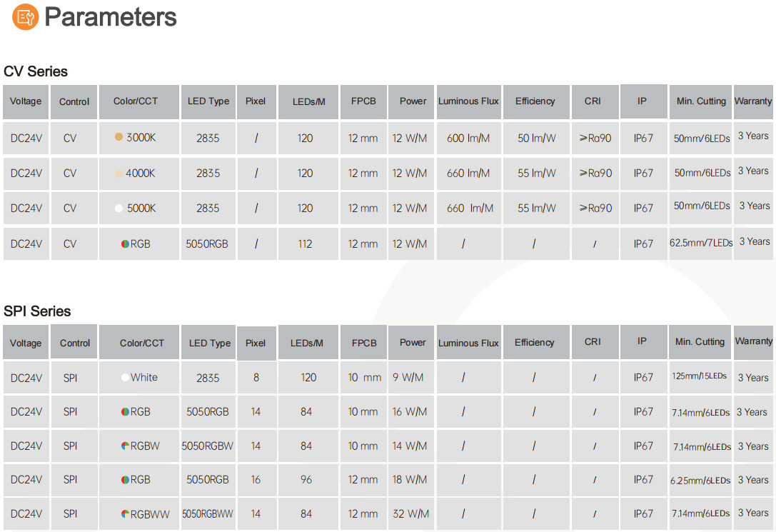The image size is (776, 532).
Task: Click the orange Parameters wrench icon
Action: (x=25, y=17)
